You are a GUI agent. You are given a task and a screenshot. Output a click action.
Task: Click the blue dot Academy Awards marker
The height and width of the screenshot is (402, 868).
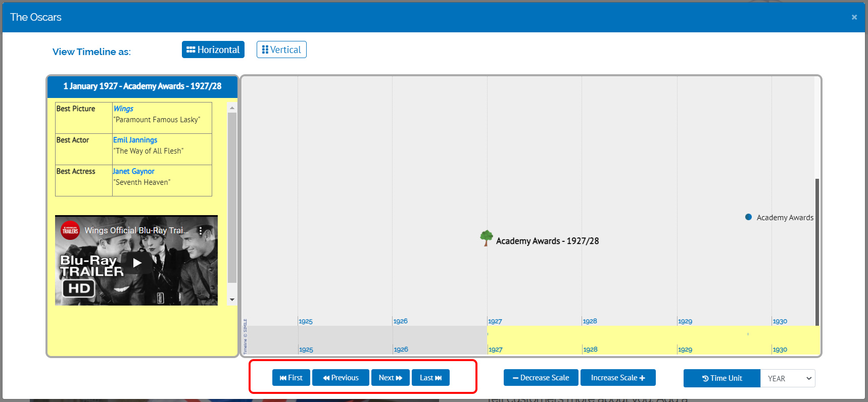click(748, 217)
